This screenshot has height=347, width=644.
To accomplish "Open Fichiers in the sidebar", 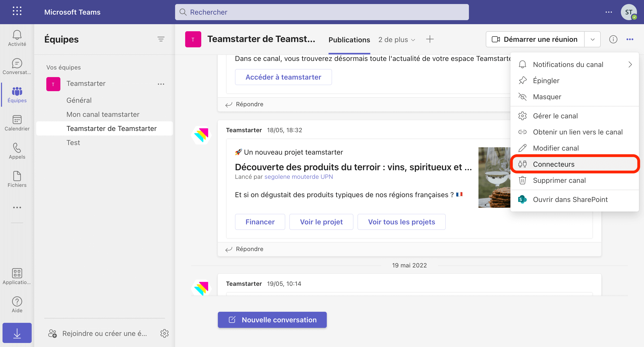I will tap(17, 179).
